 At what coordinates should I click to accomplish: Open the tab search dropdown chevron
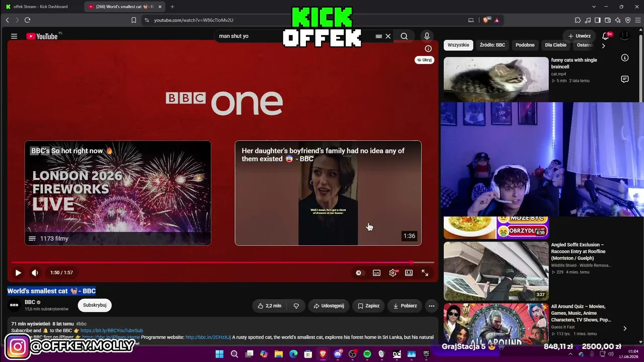[x=594, y=7]
